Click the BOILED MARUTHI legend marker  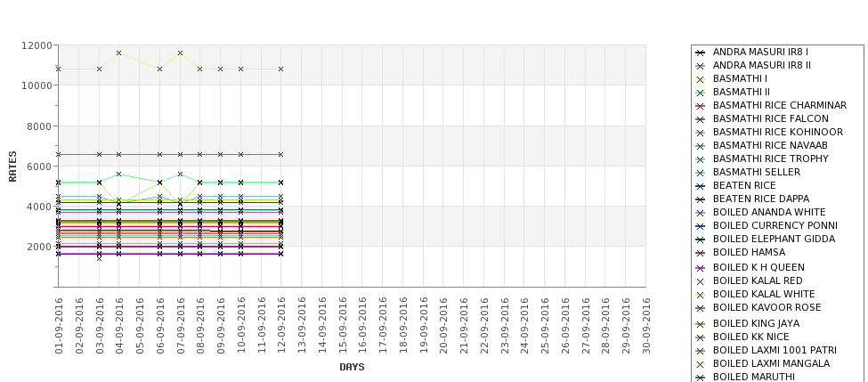pyautogui.click(x=701, y=377)
